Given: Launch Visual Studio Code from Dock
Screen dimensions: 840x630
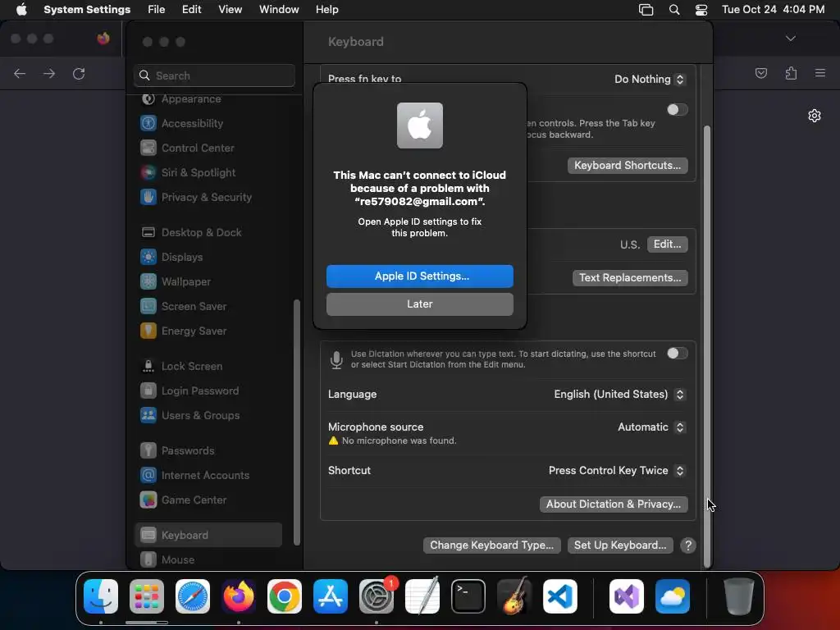Looking at the screenshot, I should click(x=559, y=596).
